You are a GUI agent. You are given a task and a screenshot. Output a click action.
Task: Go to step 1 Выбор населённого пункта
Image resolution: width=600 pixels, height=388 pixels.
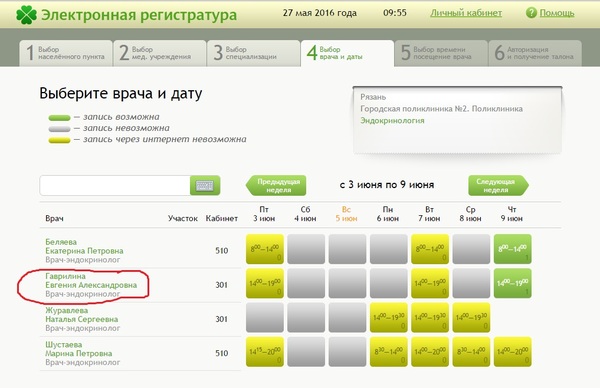[x=66, y=53]
